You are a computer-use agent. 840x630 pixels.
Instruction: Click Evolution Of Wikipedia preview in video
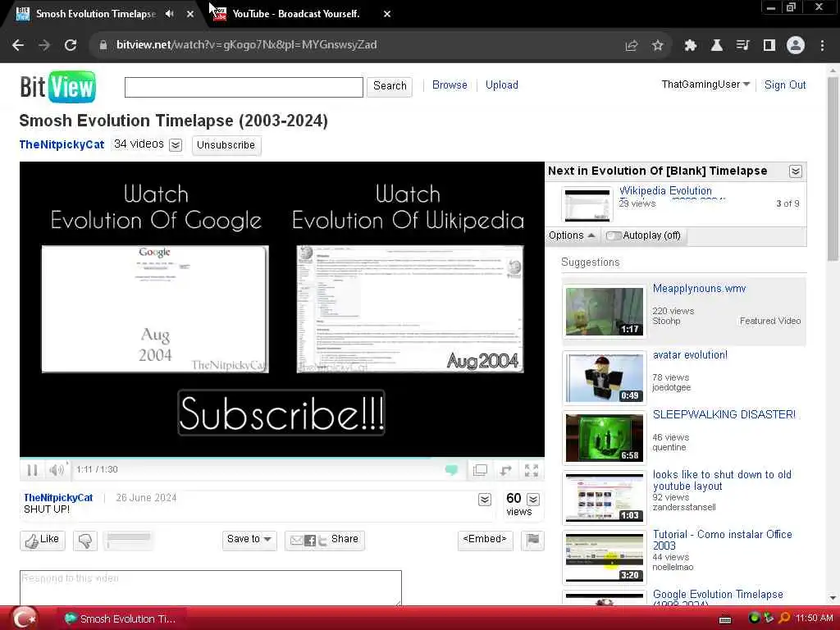point(410,309)
